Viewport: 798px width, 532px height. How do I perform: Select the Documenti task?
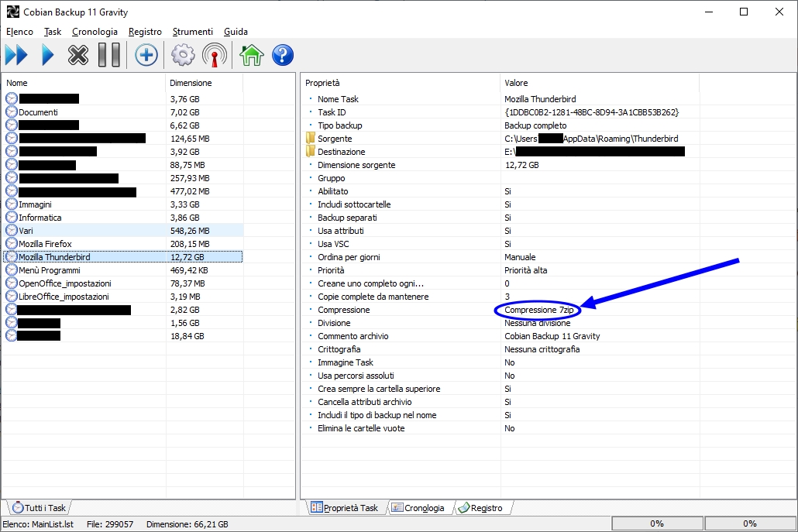point(38,112)
